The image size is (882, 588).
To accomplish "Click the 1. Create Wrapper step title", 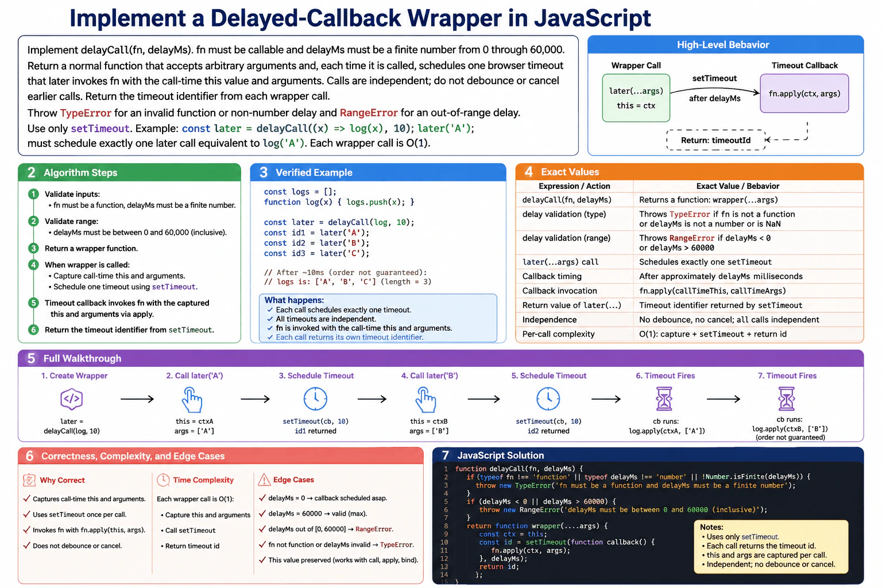I will coord(74,376).
